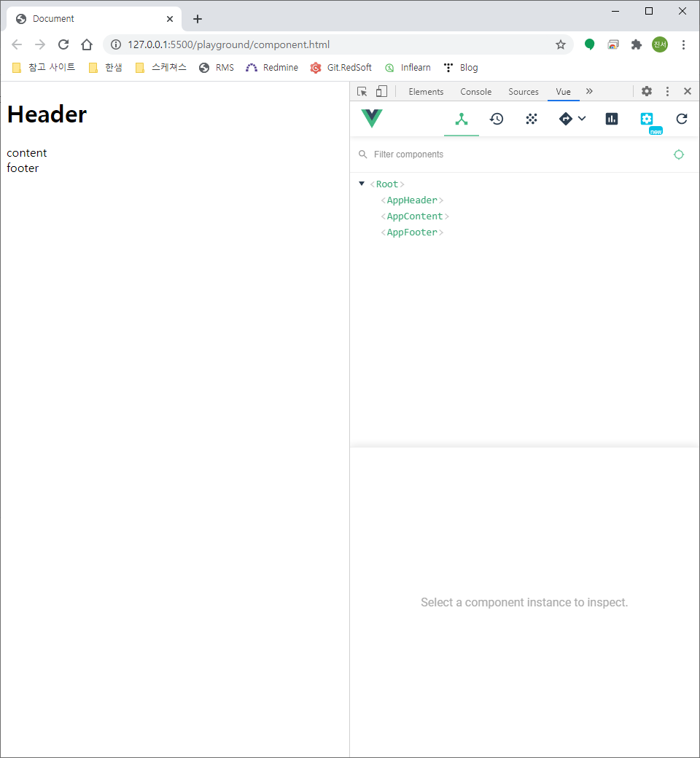The image size is (700, 758).
Task: Open the Chrome extensions puzzle menu
Action: 636,44
